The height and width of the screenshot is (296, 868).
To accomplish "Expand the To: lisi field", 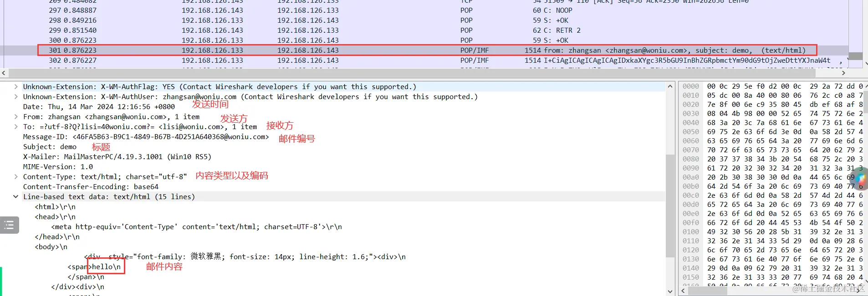I will click(16, 127).
